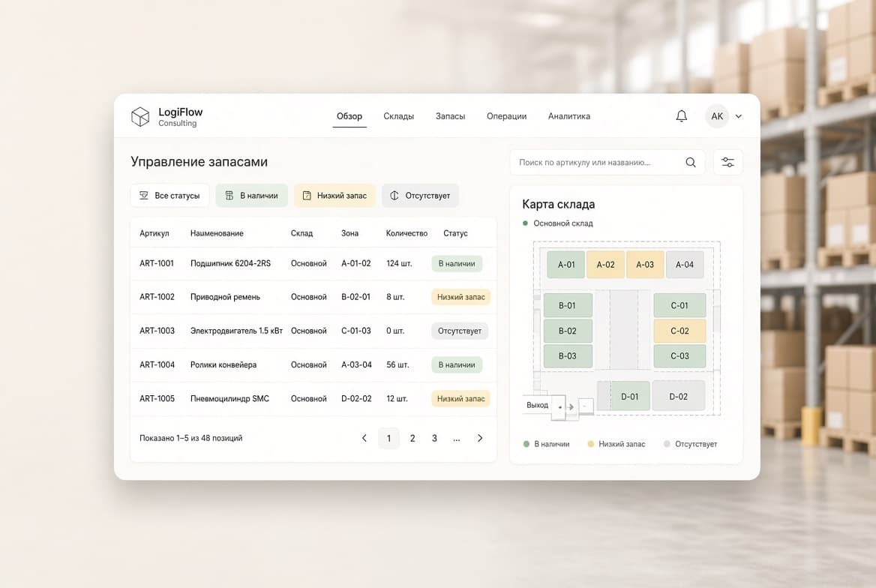The image size is (876, 588).
Task: Click the Выход label on the map
Action: 538,405
